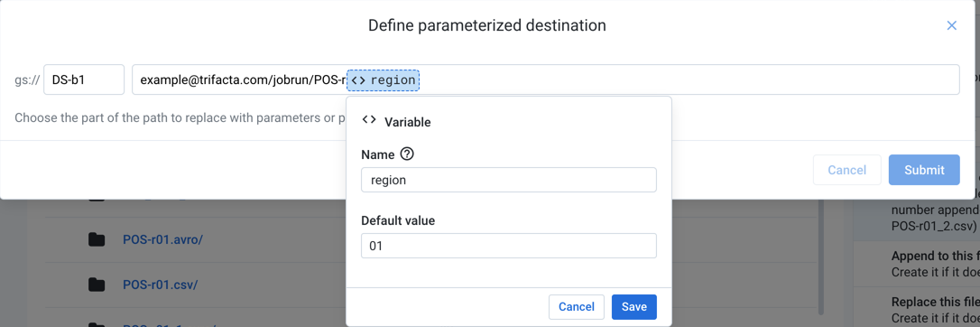Submit the parameterized destination
980x327 pixels.
click(924, 170)
